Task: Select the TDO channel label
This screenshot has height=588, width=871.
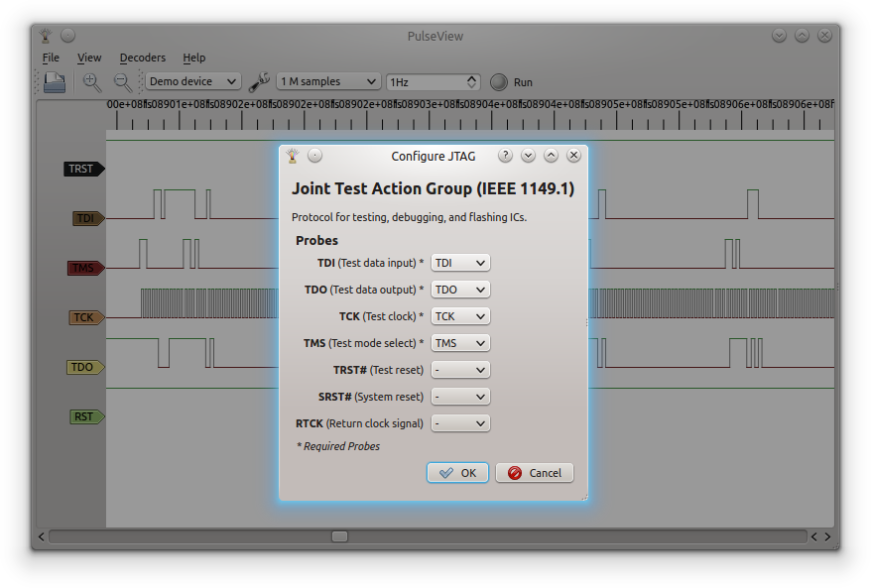Action: (83, 367)
